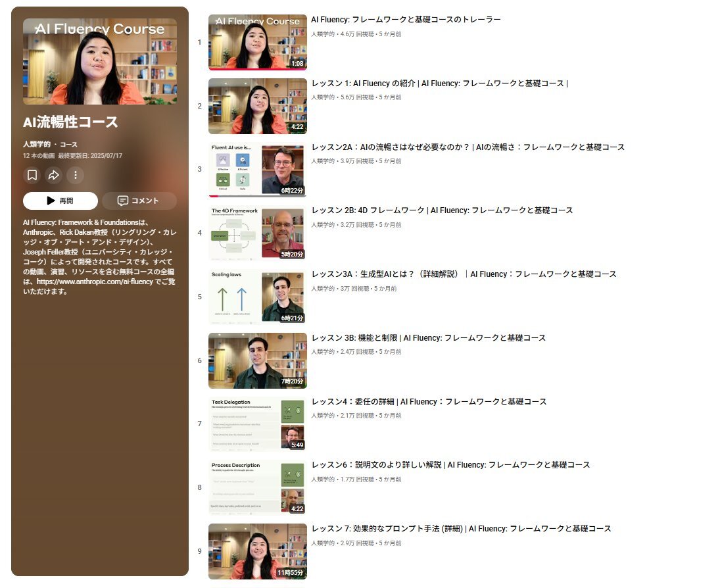Open Task Delegation video thumbnail
This screenshot has height=588, width=720.
257,424
